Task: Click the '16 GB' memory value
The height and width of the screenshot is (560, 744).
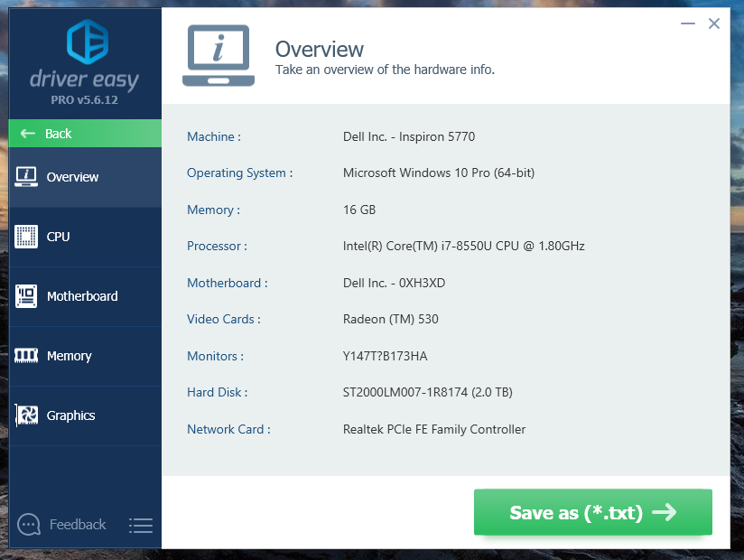Action: click(x=359, y=210)
